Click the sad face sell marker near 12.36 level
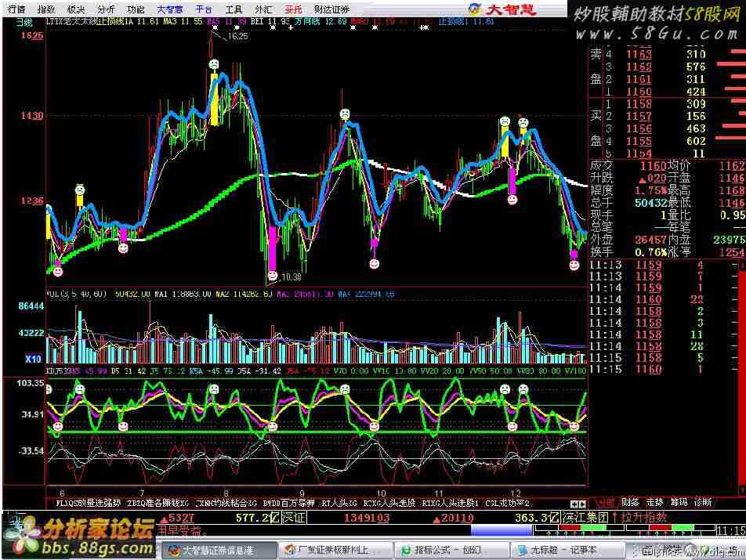Image resolution: width=746 pixels, height=560 pixels. click(80, 190)
